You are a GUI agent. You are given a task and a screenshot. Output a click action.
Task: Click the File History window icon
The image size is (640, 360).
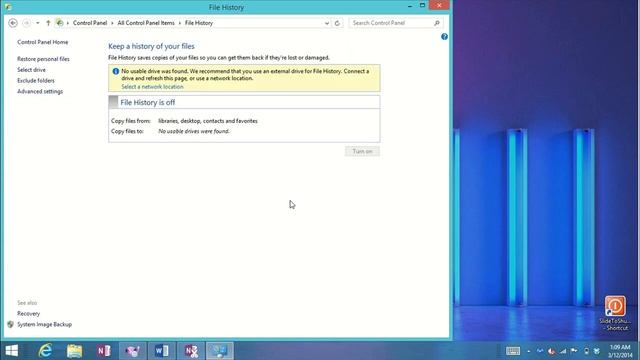click(x=8, y=7)
